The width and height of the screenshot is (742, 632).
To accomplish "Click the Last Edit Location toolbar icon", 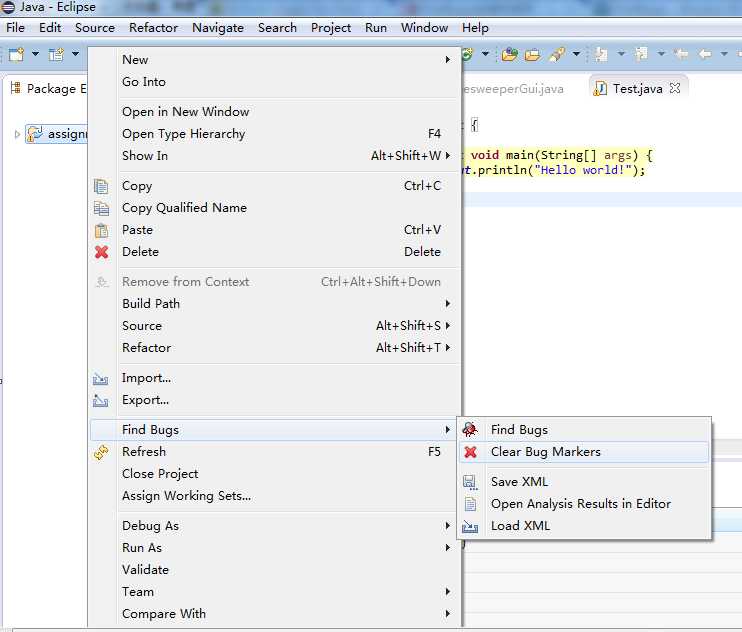I will point(681,54).
